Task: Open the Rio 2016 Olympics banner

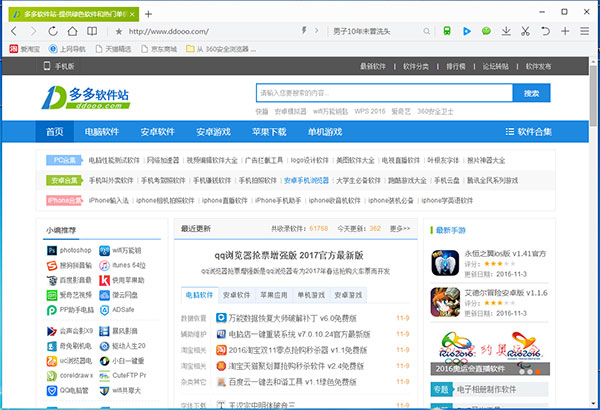Action: (x=490, y=352)
